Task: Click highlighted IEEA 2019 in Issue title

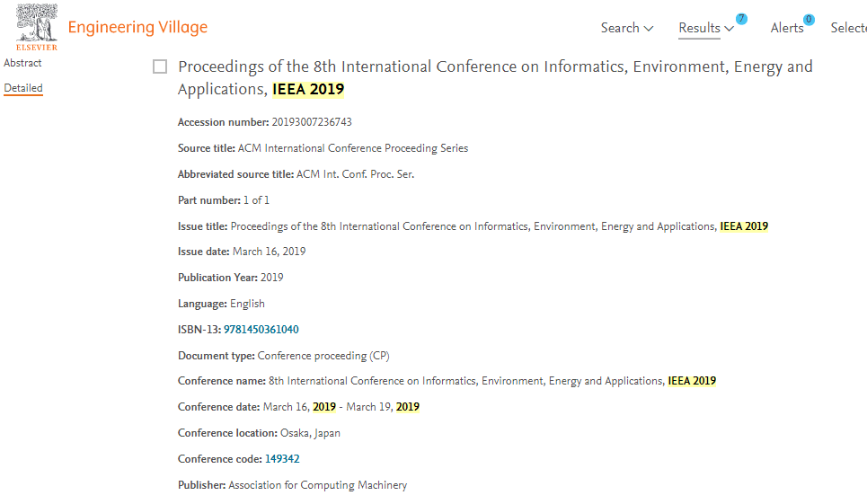Action: 744,226
